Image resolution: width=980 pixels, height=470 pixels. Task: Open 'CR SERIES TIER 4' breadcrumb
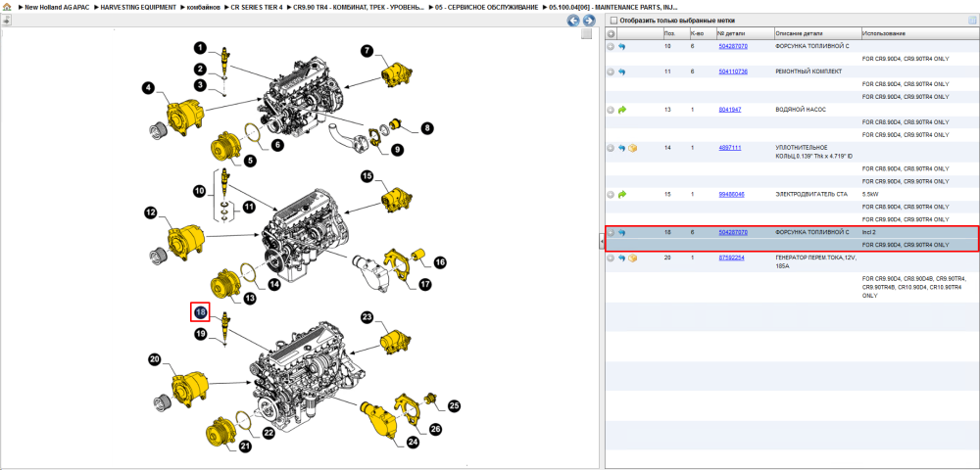(x=257, y=7)
